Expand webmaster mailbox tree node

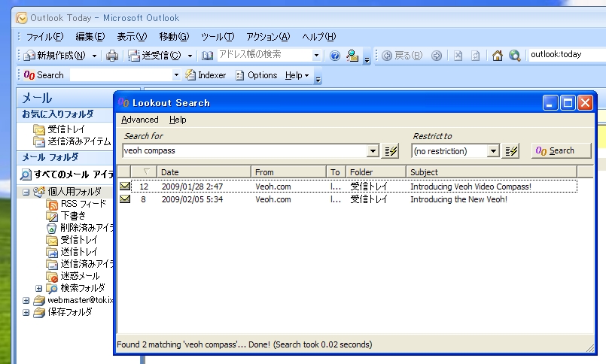26,300
